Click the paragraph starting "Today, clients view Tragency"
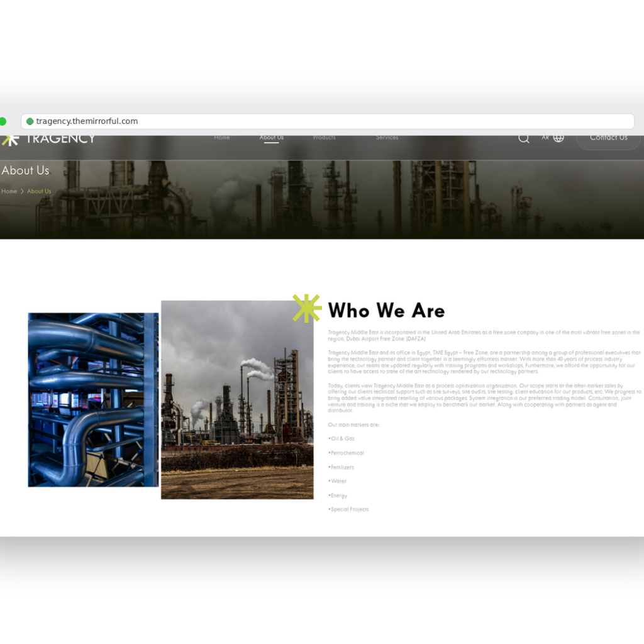 [485, 398]
